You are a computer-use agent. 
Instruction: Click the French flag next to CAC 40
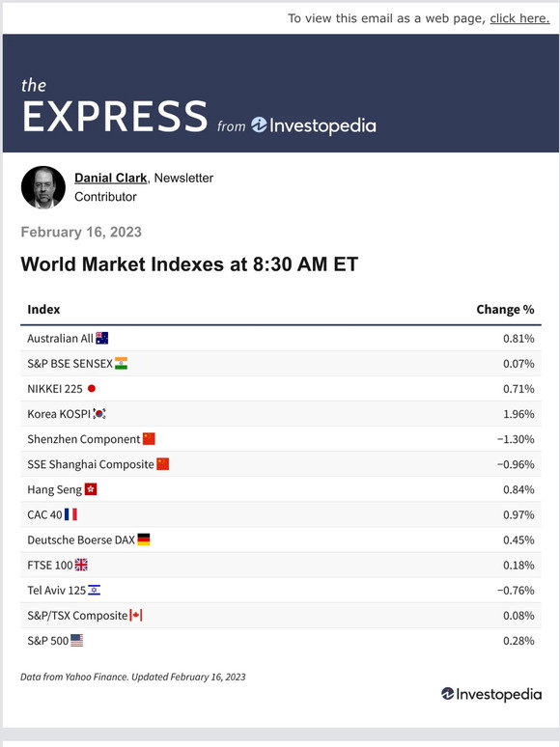(70, 514)
